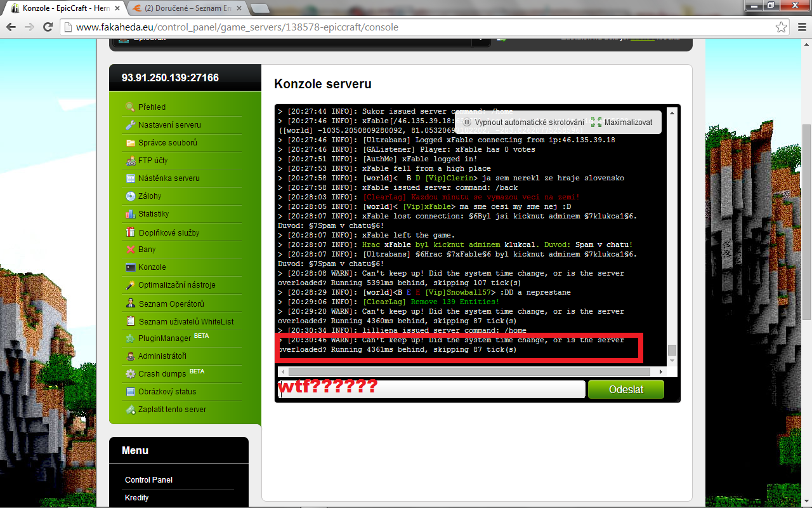Switch to Doručené Seznam Email tab

tap(186, 9)
